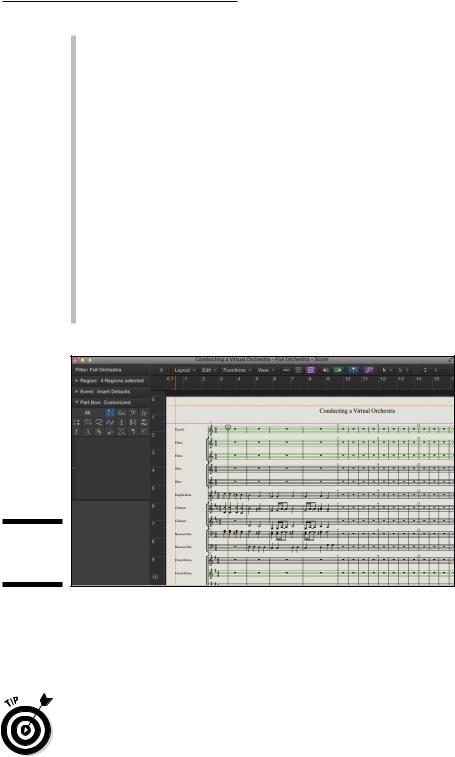455x757 pixels.
Task: Click the last icon in Part Box second row
Action: pyautogui.click(x=144, y=422)
